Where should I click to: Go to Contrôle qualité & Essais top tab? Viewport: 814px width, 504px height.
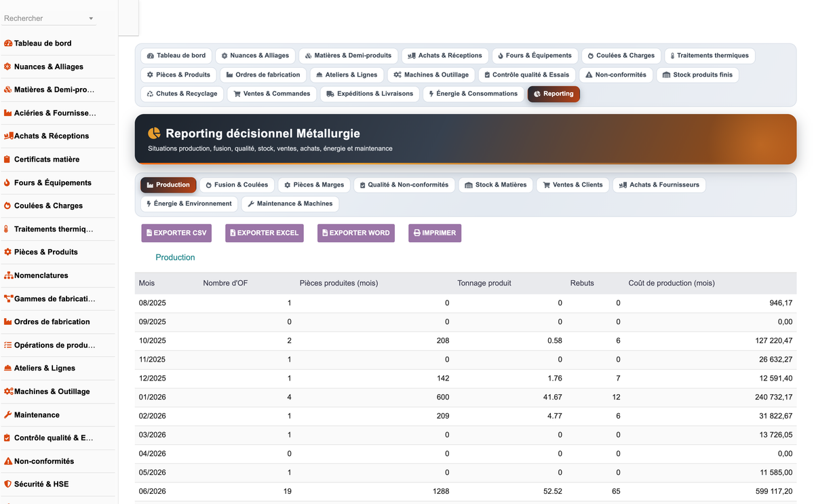(527, 75)
